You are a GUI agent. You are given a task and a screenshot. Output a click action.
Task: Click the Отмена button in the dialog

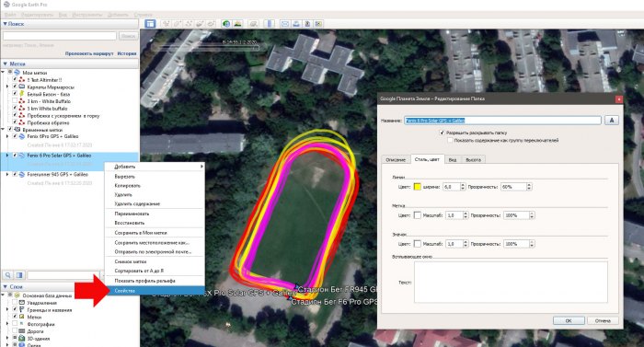coord(603,320)
